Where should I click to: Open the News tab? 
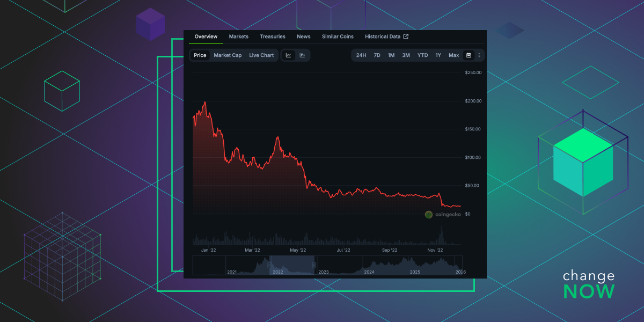pos(304,36)
